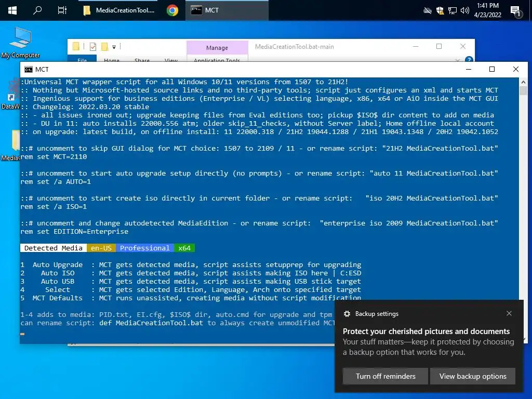
Task: Maximize the MediaCreationTool.bat-main Explorer window
Action: click(x=439, y=46)
